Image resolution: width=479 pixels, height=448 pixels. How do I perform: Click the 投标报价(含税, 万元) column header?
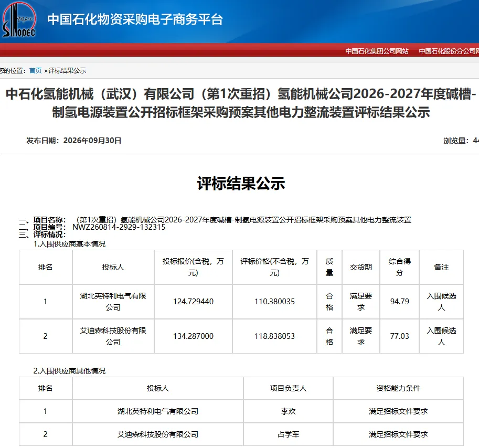tap(193, 267)
